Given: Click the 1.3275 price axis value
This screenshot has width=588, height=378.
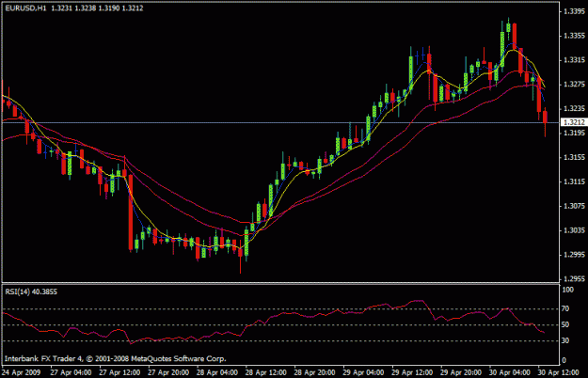Looking at the screenshot, I should [x=574, y=85].
